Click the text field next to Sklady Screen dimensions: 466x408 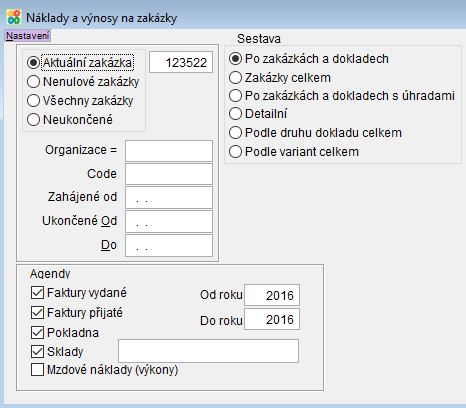point(209,351)
